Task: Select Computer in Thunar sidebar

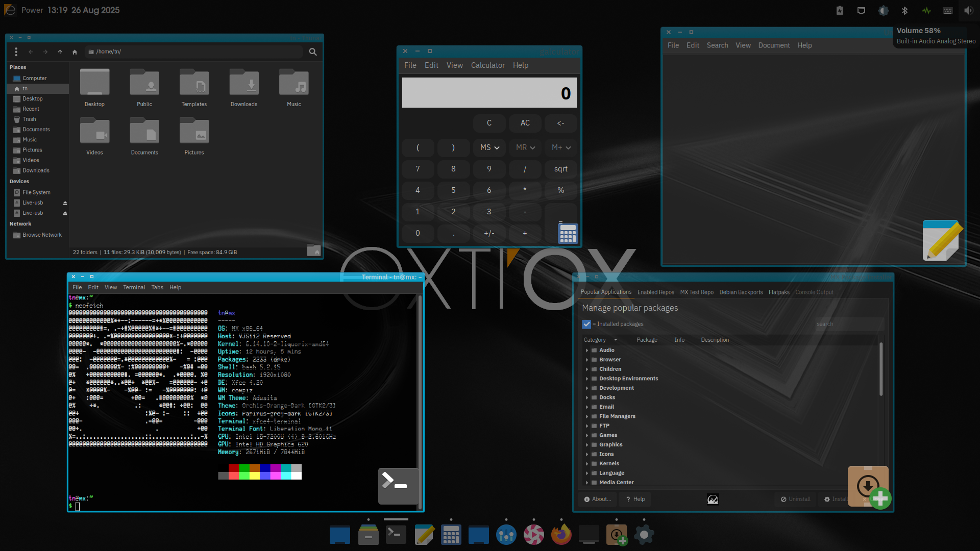Action: [34, 79]
